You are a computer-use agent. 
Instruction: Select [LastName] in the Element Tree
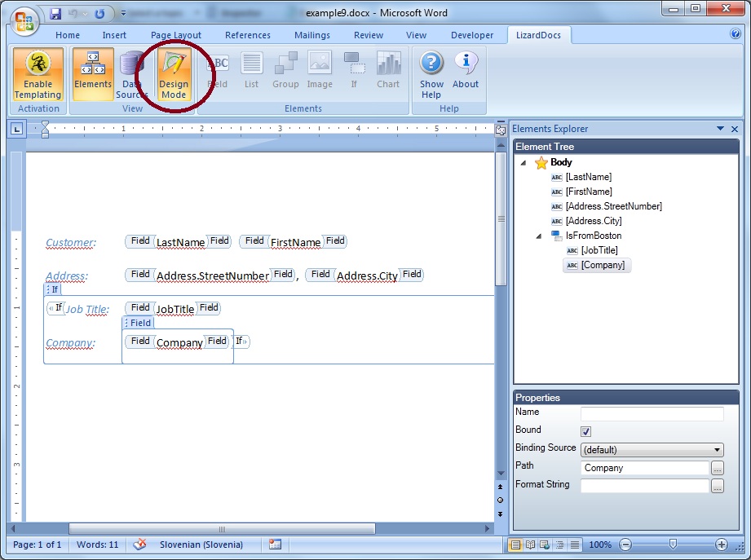click(x=588, y=177)
